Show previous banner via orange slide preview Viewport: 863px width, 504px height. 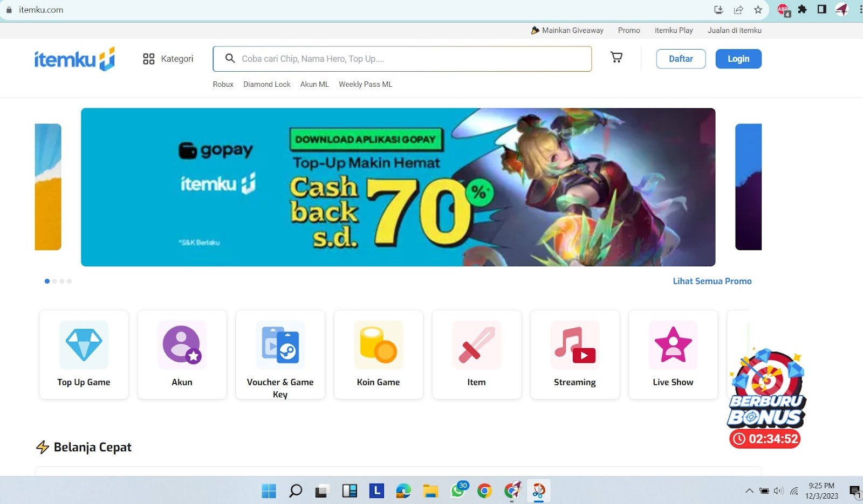coord(48,187)
